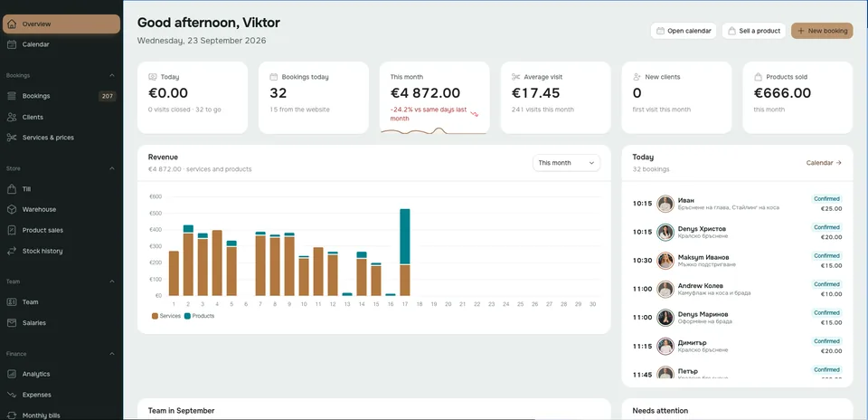Screen dimensions: 868x420
Task: Click the Димитър 11:15 booking name
Action: click(x=692, y=343)
